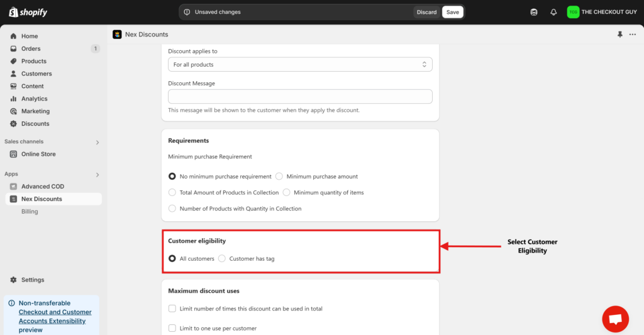644x335 pixels.
Task: Pin the Nex Discounts app
Action: click(619, 35)
